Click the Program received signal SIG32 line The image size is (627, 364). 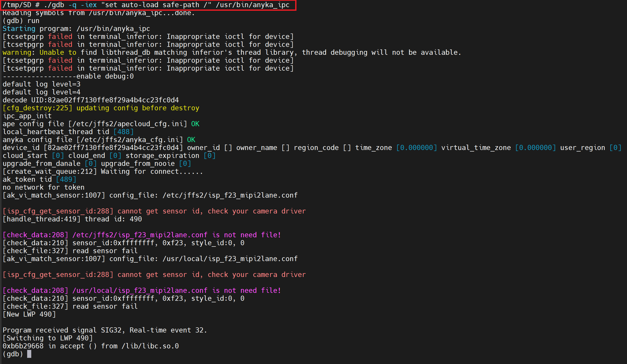click(x=105, y=330)
